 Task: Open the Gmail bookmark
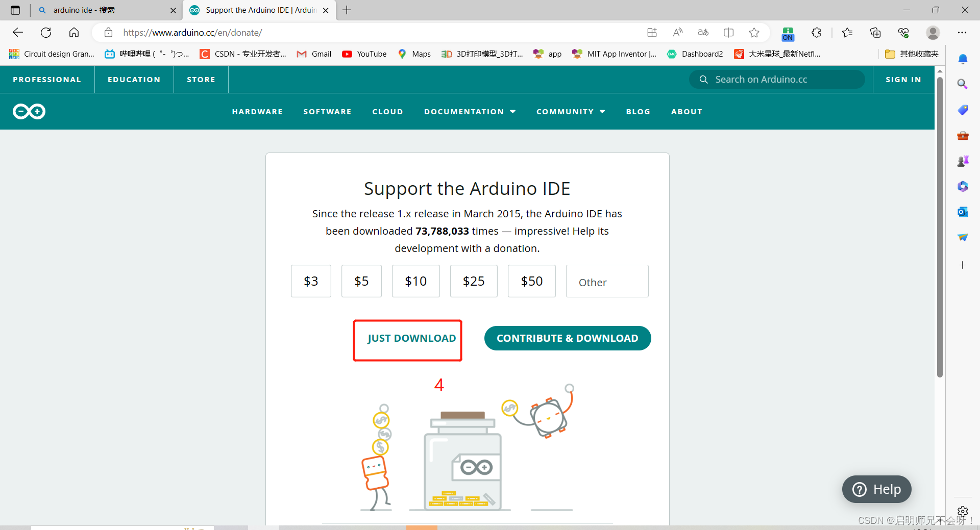point(314,54)
